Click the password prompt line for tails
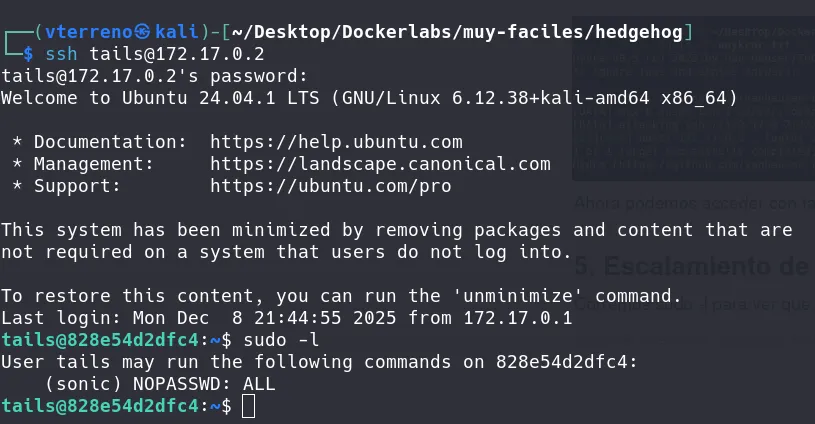This screenshot has height=424, width=815. tap(155, 76)
